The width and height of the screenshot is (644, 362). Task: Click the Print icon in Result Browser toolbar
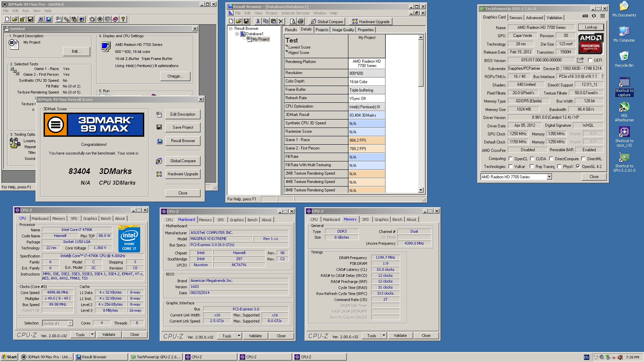[x=301, y=21]
